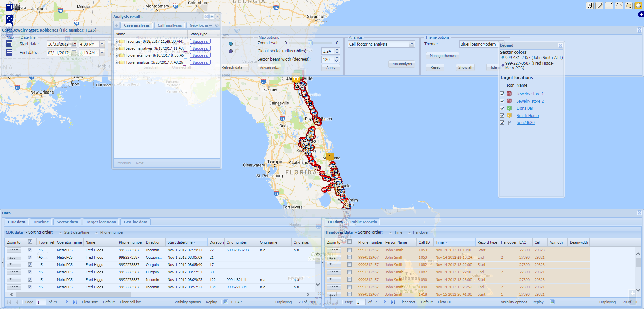This screenshot has height=309, width=644.
Task: Click the add marker pin tool
Action: [x=590, y=6]
